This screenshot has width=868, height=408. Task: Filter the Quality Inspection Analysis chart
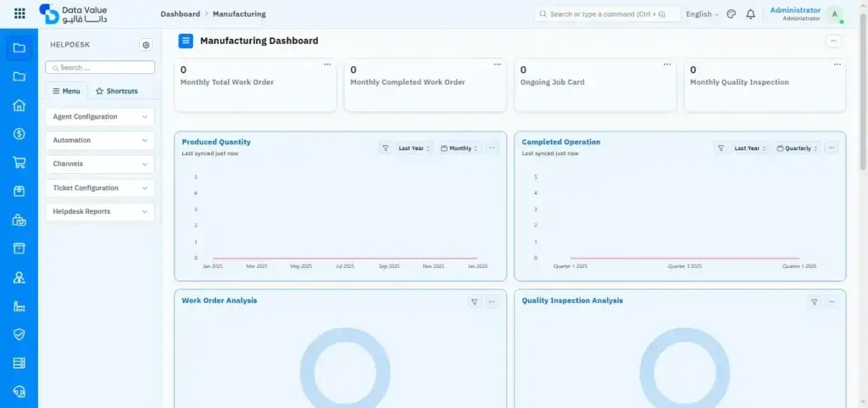[815, 302]
